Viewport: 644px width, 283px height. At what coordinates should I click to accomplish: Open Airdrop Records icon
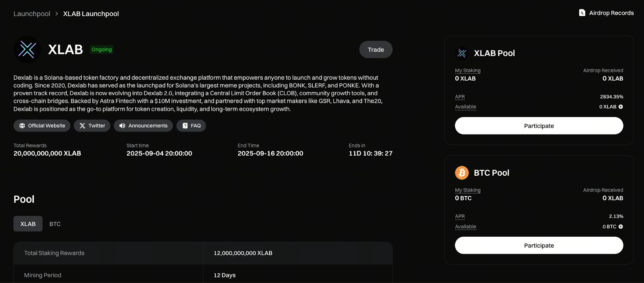pyautogui.click(x=582, y=13)
